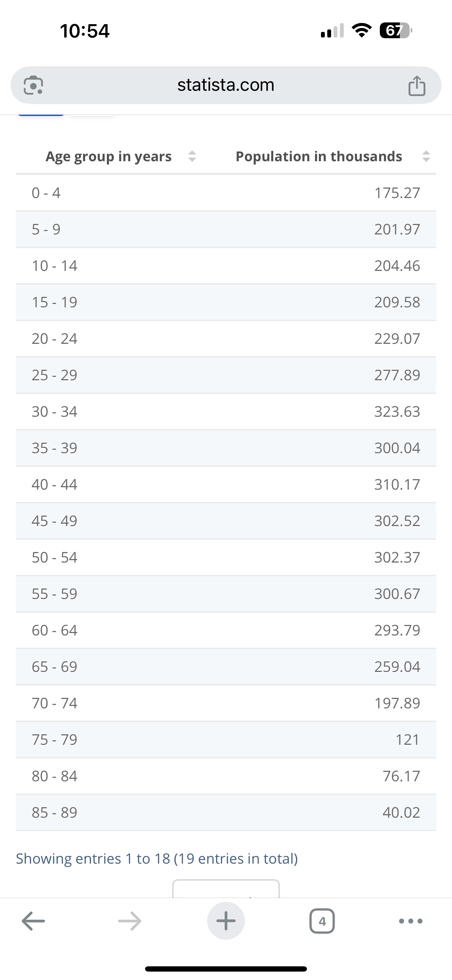Tap the statista.com address bar

click(x=226, y=85)
